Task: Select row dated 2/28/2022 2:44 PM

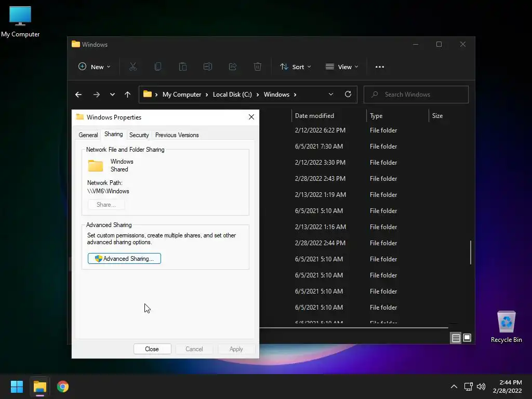Action: 364,243
